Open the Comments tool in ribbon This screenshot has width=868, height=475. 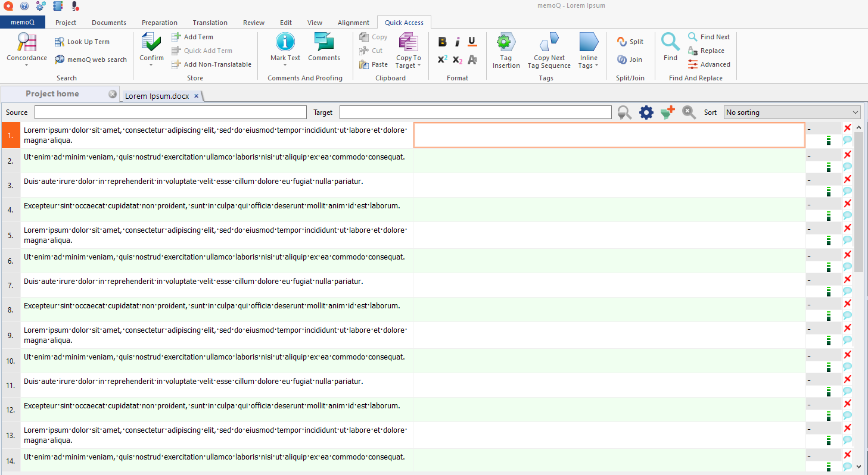click(x=324, y=43)
